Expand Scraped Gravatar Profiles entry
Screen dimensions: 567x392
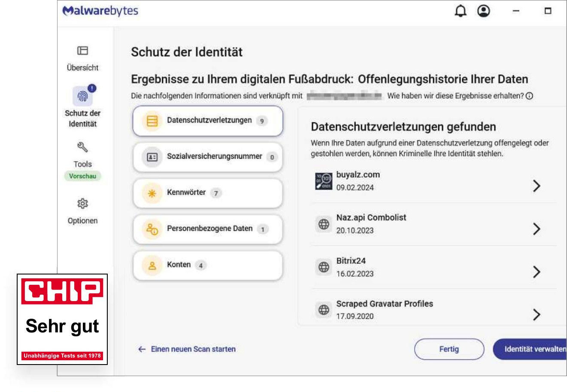pos(537,314)
